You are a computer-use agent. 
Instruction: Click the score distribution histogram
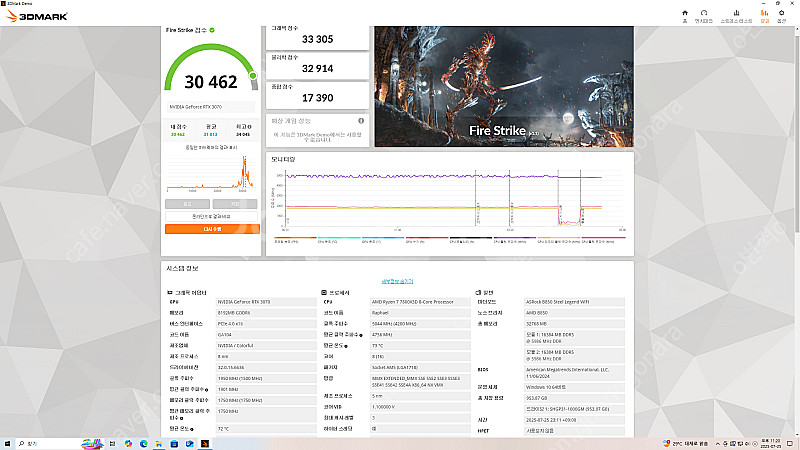tap(211, 173)
